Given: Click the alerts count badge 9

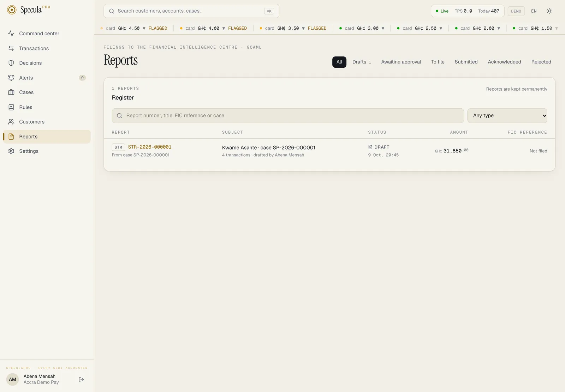Looking at the screenshot, I should 82,78.
